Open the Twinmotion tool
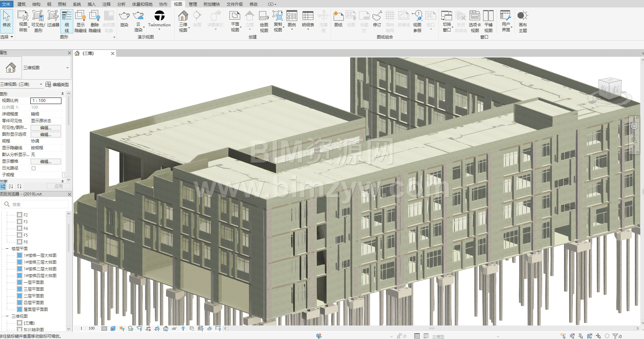Screen dimensions: 644x339 159,16
